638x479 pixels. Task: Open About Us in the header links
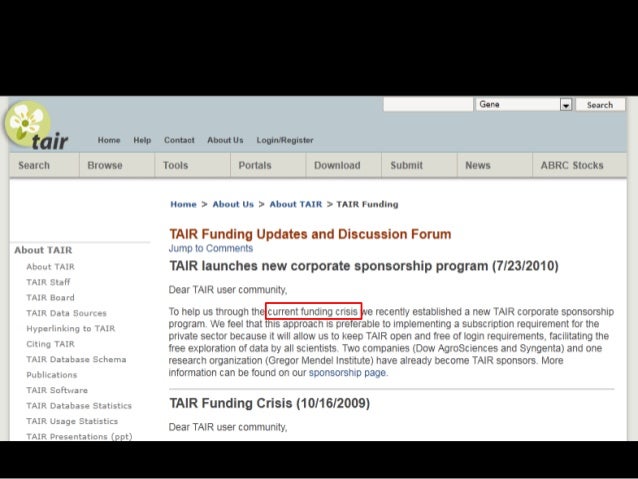click(x=225, y=140)
